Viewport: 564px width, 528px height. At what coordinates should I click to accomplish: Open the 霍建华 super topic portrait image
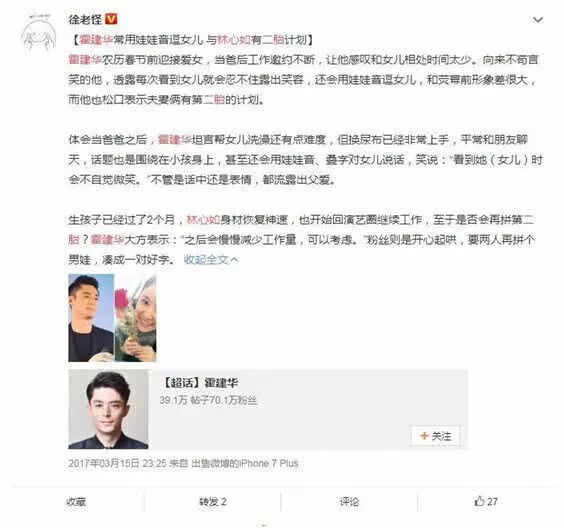coord(108,409)
